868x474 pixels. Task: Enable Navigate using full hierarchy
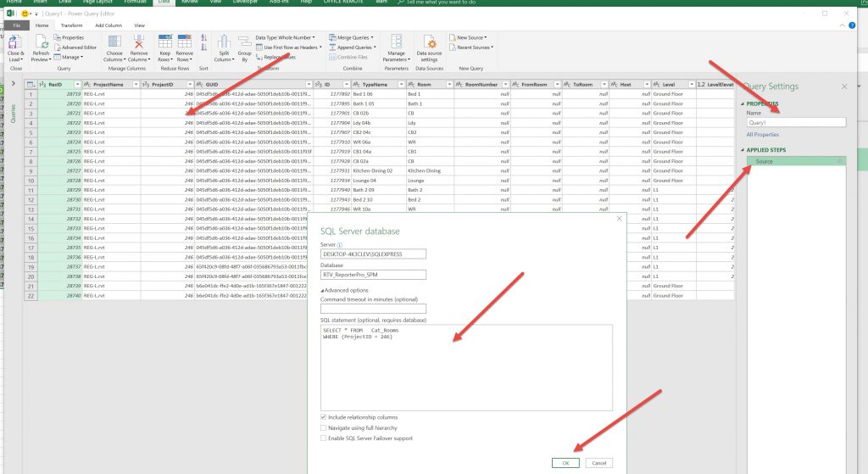(324, 427)
